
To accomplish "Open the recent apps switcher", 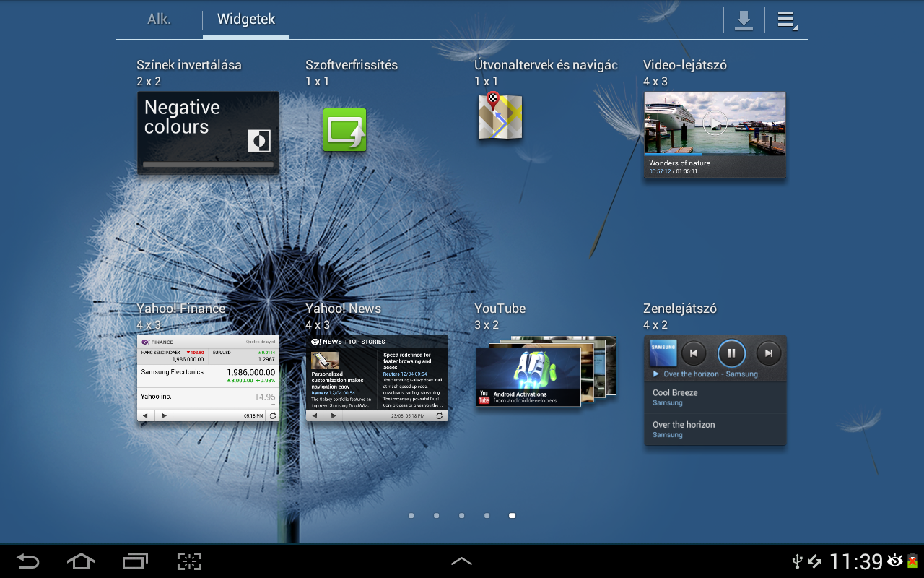I will [135, 561].
